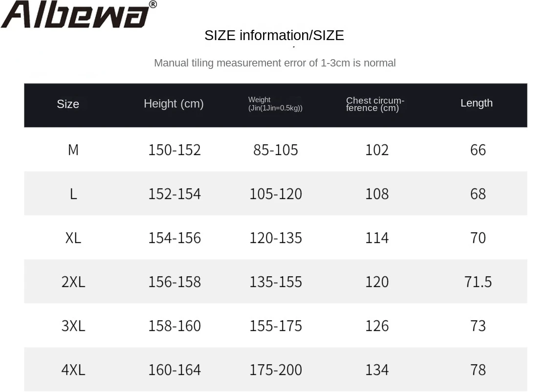
Task: Select the Length column header
Action: click(477, 103)
